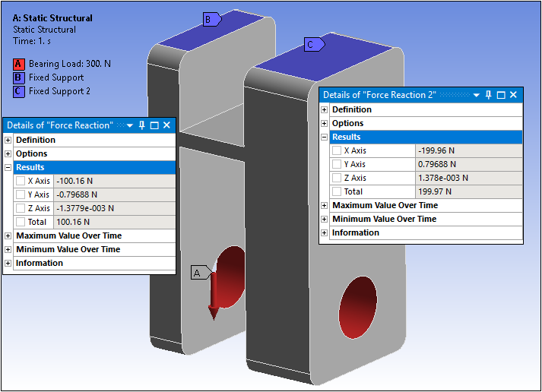
Task: Click the A bearing load tag on model
Action: tap(201, 273)
